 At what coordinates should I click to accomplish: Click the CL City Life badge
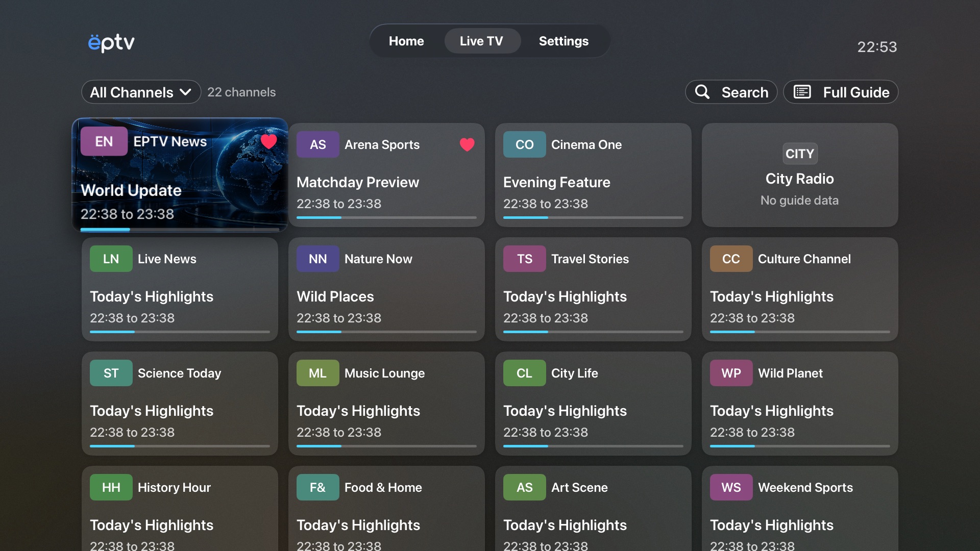click(525, 373)
